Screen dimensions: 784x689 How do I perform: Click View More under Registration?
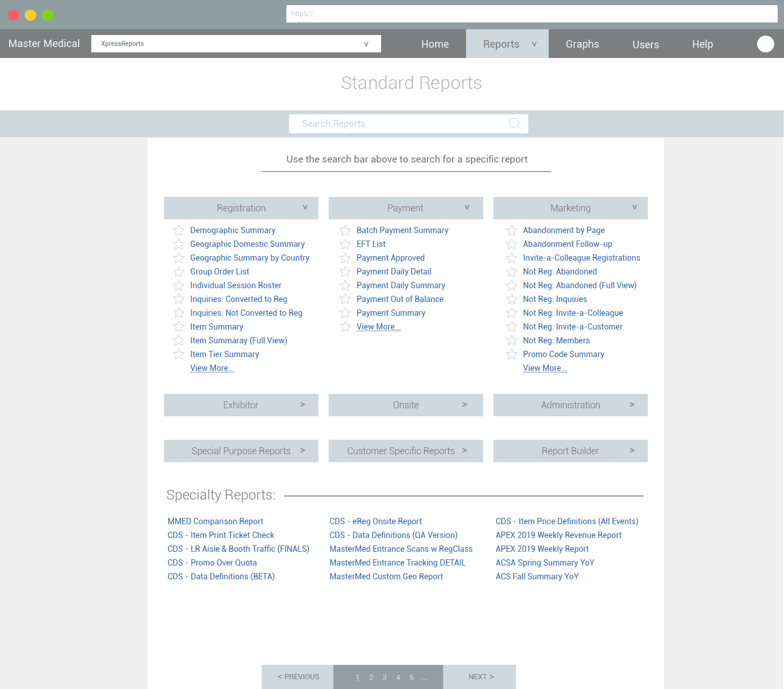pos(212,368)
